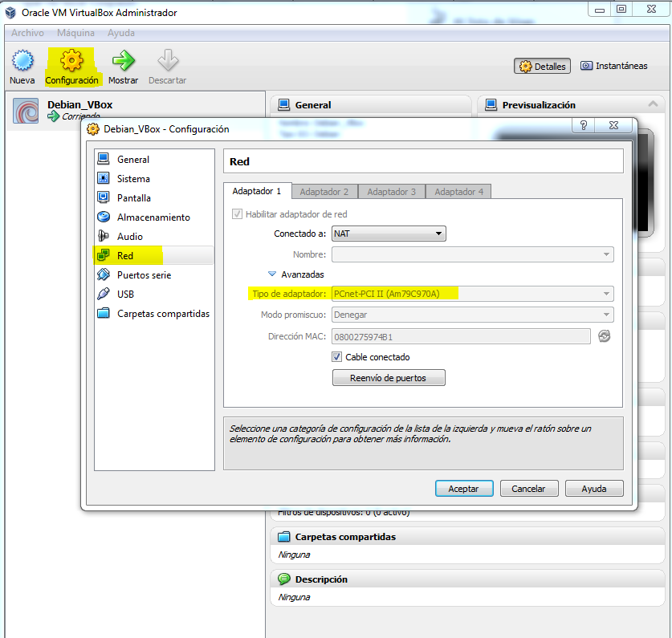Click Ninguna under Carpetas compartidas
Viewport: 672px width, 638px height.
tap(294, 555)
